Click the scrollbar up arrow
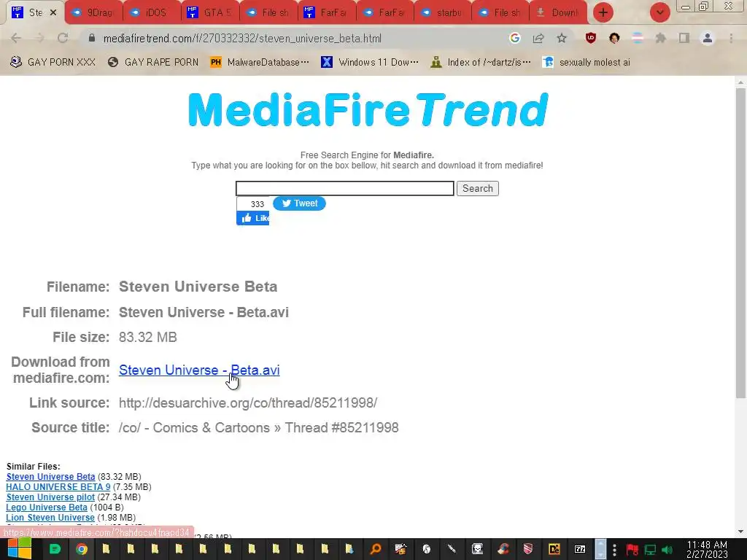This screenshot has height=560, width=747. [740, 82]
